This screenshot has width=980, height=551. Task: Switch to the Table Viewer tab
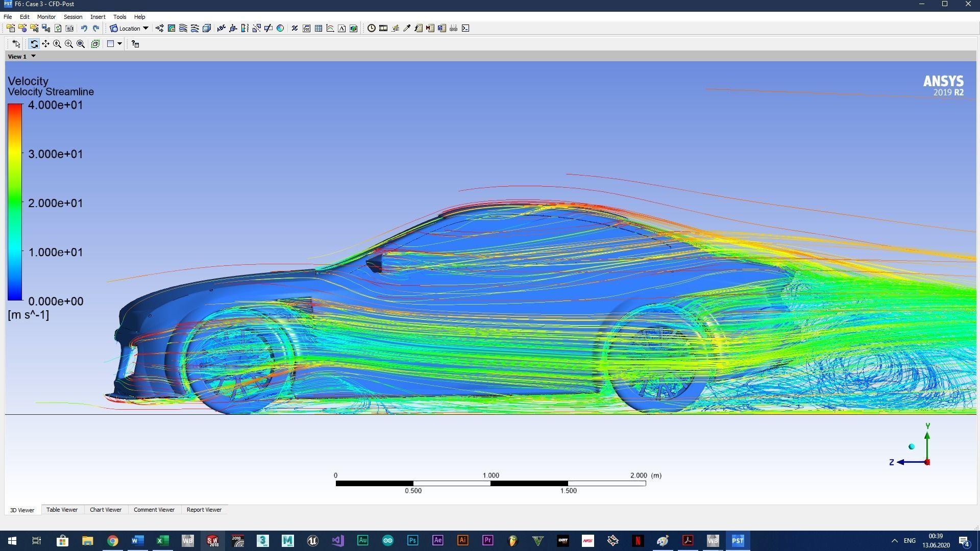pos(61,510)
